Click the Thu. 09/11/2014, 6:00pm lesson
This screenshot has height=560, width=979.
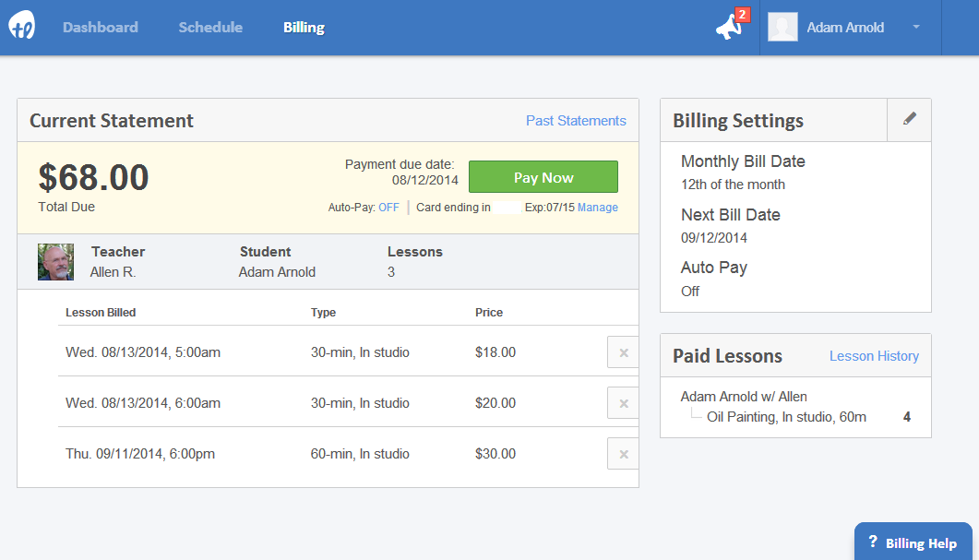click(x=140, y=454)
